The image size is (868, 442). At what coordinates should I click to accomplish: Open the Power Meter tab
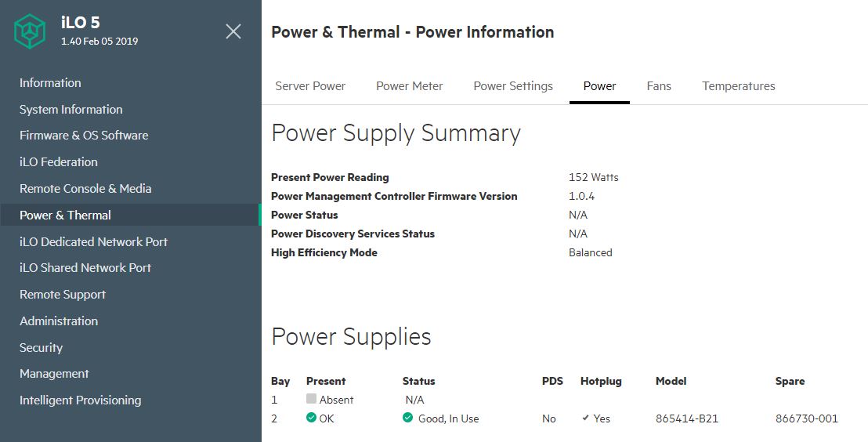coord(409,86)
